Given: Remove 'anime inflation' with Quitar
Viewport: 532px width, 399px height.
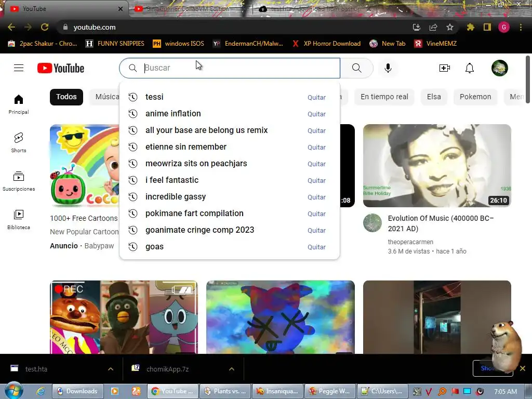Looking at the screenshot, I should [316, 114].
